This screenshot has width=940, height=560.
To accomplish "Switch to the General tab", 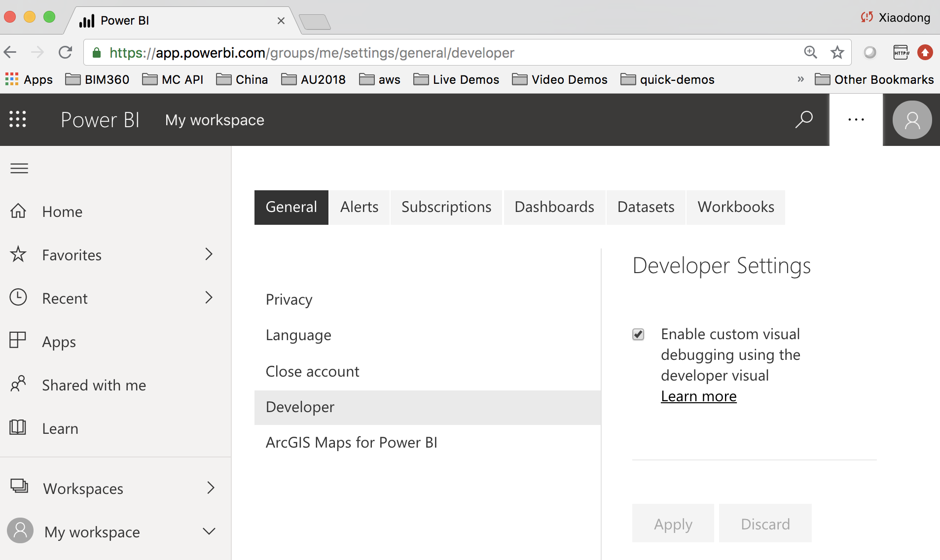I will (291, 208).
